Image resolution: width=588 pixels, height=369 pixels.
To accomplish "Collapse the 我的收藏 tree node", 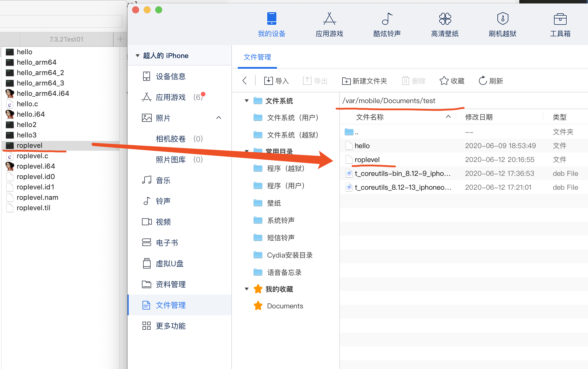I will (247, 289).
